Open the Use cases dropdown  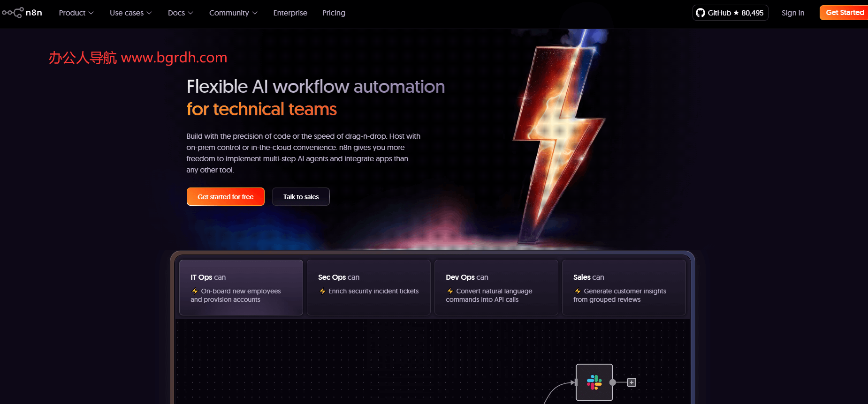(130, 13)
